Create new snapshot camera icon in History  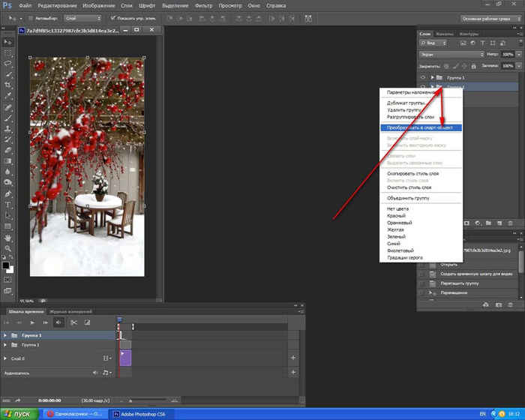click(499, 305)
